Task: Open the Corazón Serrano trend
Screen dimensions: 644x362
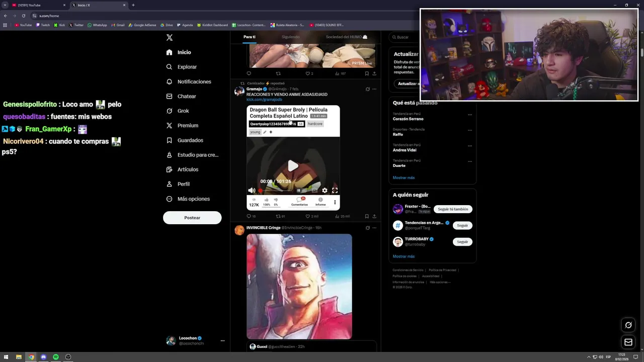Action: point(408,119)
